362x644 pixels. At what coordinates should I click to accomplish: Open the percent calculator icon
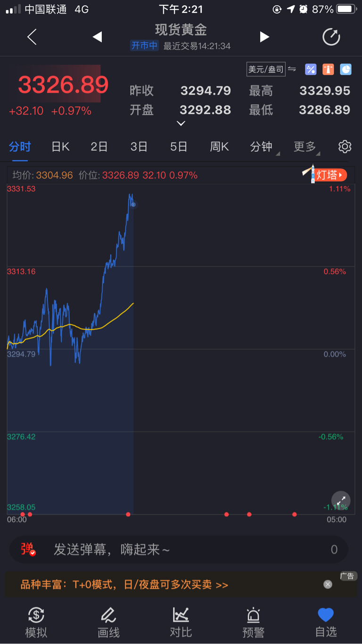[311, 69]
